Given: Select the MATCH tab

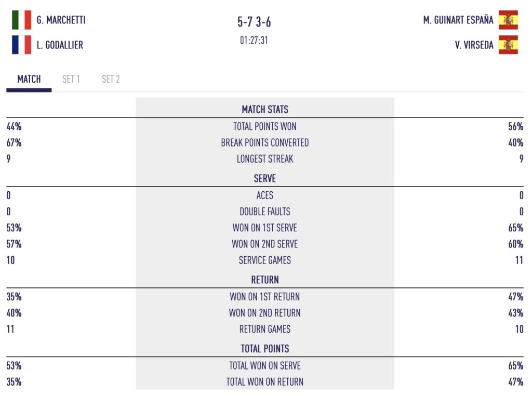Looking at the screenshot, I should click(29, 79).
